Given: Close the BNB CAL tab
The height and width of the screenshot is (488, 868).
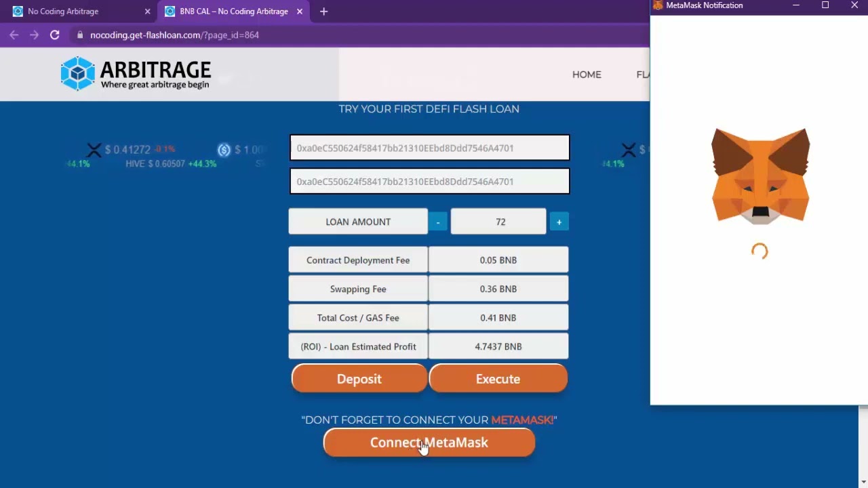Looking at the screenshot, I should [x=299, y=12].
